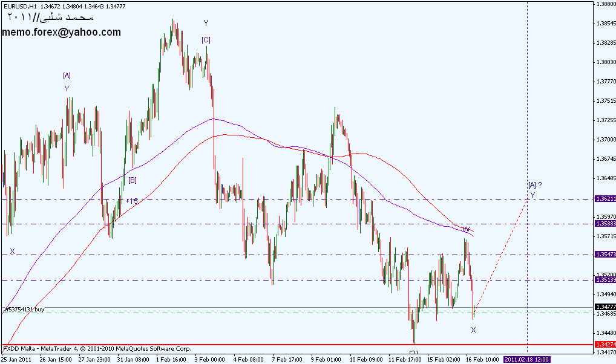Click the [C] wave label at chart top
The image size is (616, 364).
pos(206,40)
